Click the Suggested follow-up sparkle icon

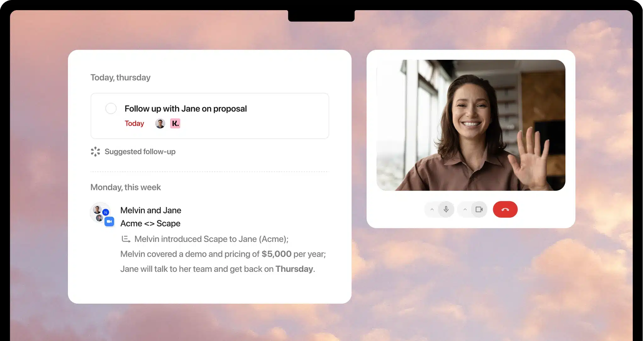coord(95,152)
